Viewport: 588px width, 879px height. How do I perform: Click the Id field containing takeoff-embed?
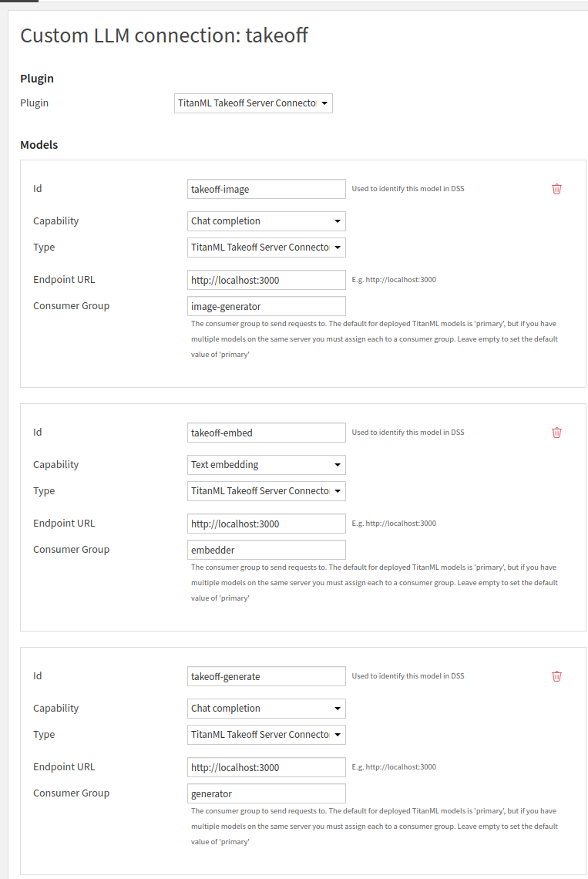[266, 433]
